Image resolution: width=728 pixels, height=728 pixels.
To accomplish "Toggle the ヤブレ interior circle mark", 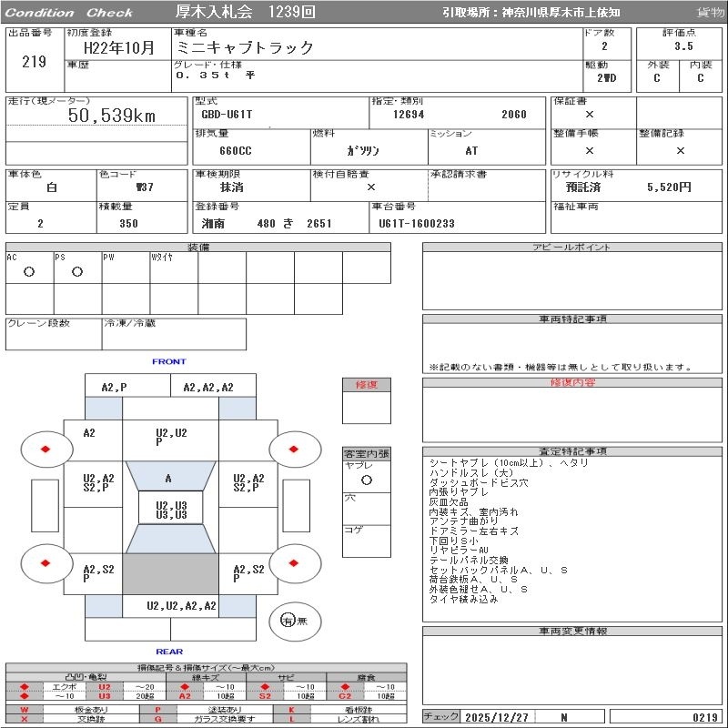I will tap(366, 480).
